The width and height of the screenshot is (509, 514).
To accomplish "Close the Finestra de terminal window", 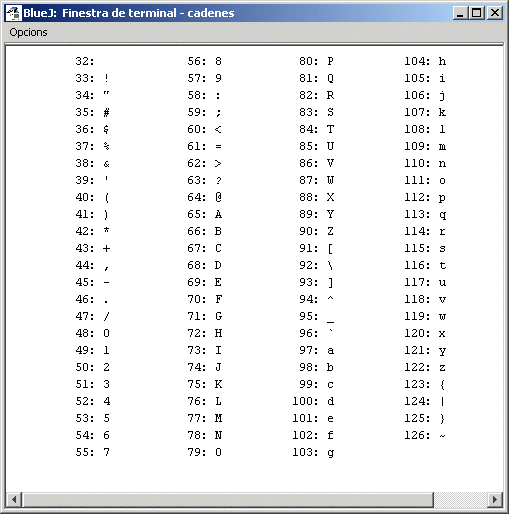I will pyautogui.click(x=495, y=13).
